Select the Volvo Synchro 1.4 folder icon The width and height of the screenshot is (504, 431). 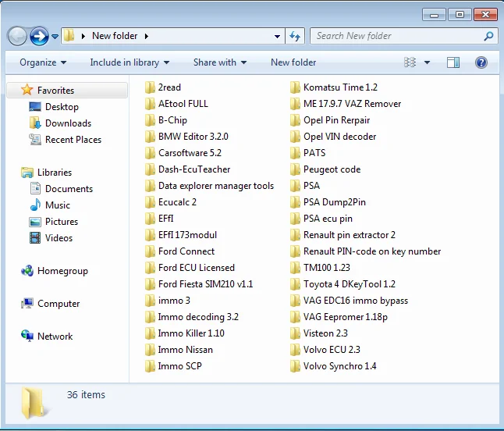[x=295, y=366]
